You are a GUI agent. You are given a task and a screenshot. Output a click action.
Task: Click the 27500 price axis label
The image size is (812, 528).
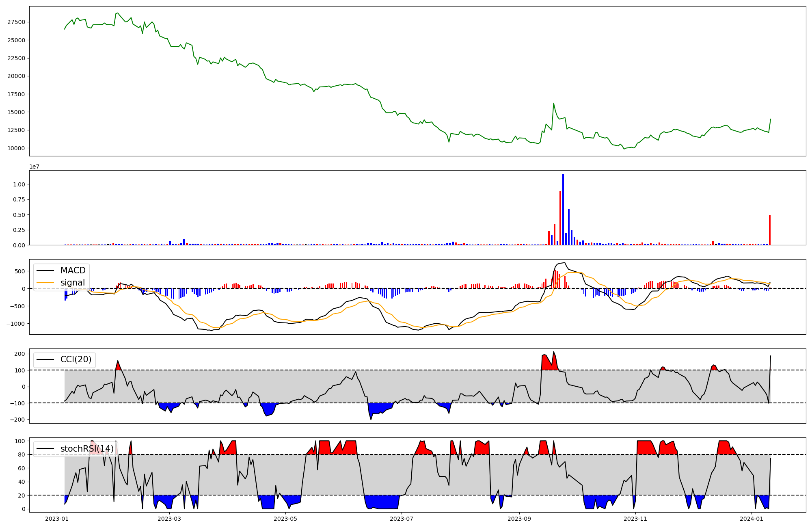[16, 22]
